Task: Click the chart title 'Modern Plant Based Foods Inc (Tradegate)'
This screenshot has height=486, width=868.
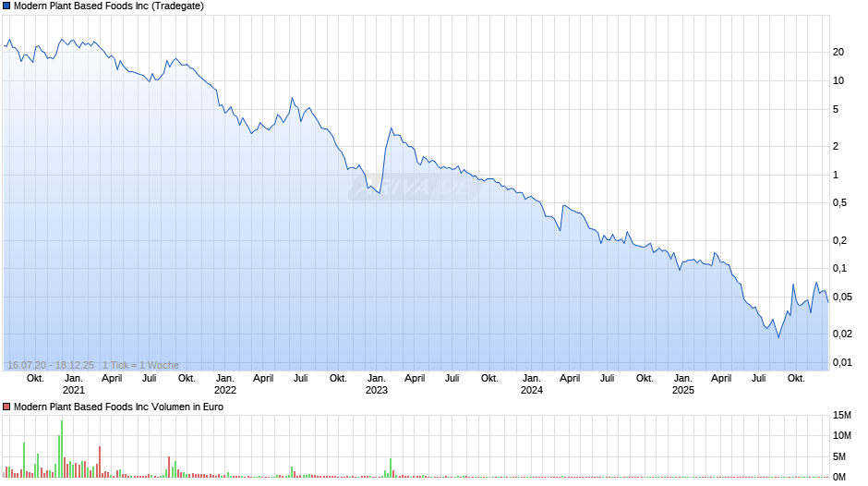Action: (x=109, y=6)
